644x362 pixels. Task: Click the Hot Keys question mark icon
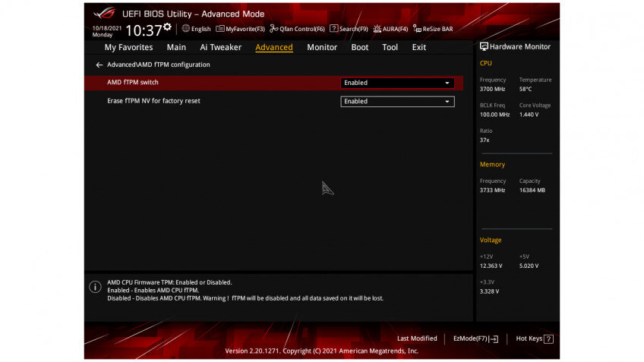pos(548,338)
